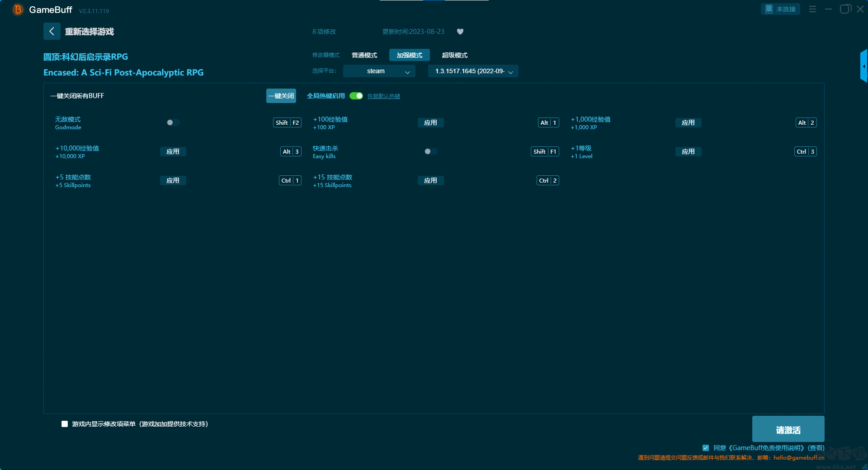Apply the +100 XP cheat

tap(430, 123)
